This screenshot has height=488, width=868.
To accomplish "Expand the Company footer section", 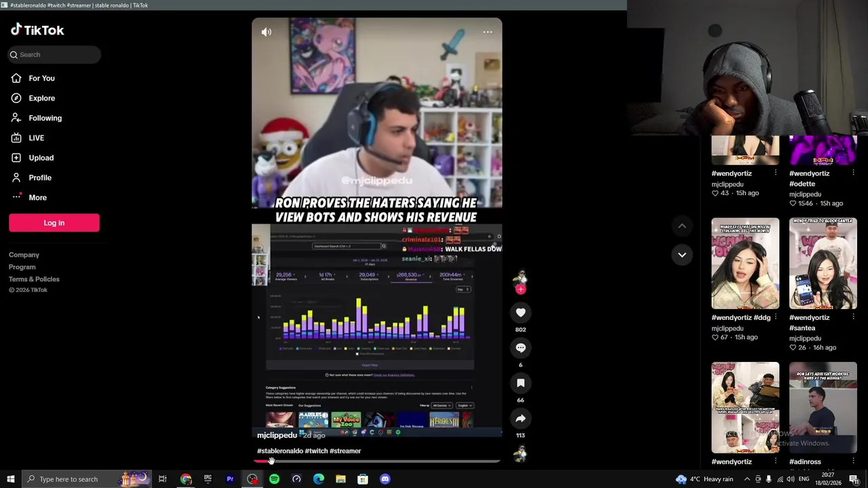I will point(24,255).
